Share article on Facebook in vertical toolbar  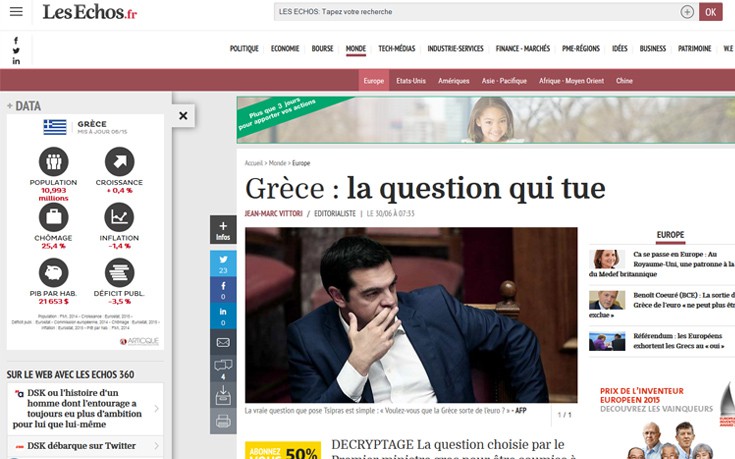pos(223,290)
